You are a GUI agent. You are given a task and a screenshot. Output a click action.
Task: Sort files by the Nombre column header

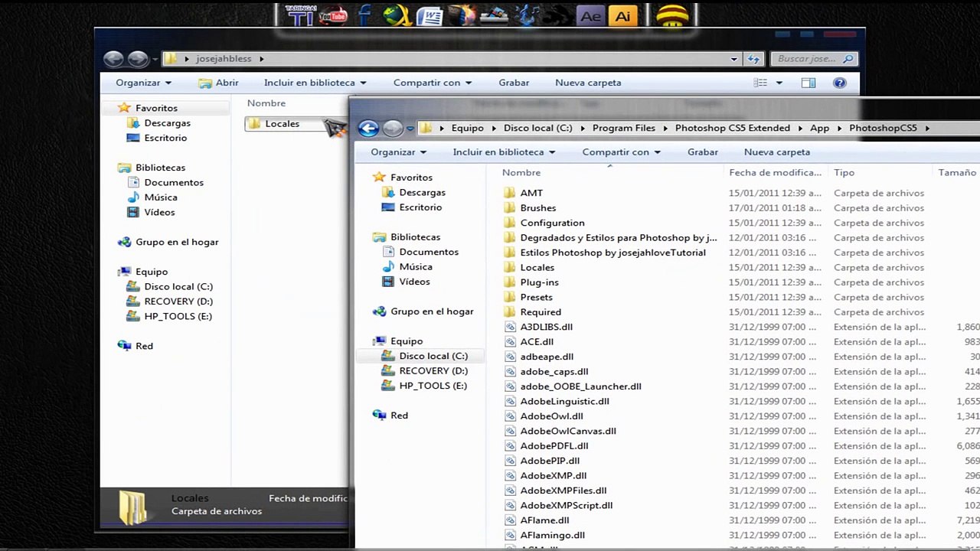coord(521,173)
